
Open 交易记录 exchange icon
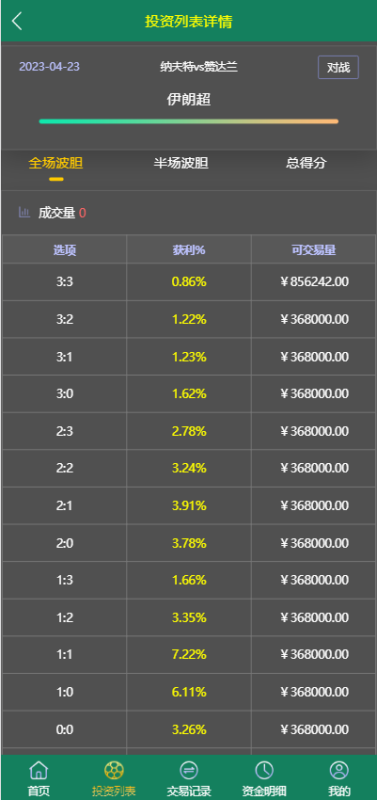(189, 770)
